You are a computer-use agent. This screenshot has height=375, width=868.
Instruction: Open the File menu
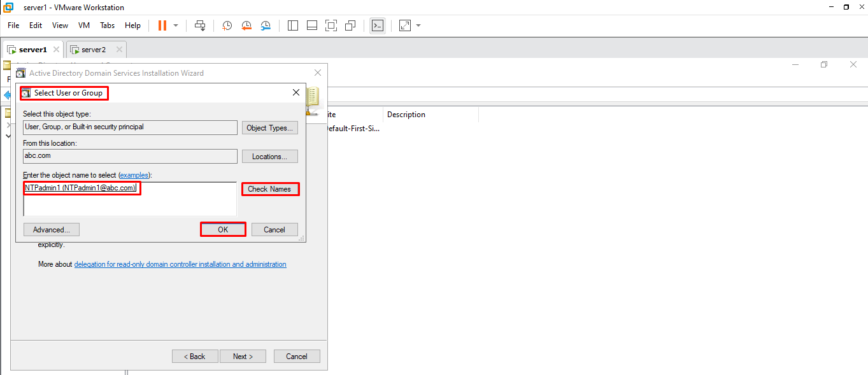pyautogui.click(x=13, y=25)
